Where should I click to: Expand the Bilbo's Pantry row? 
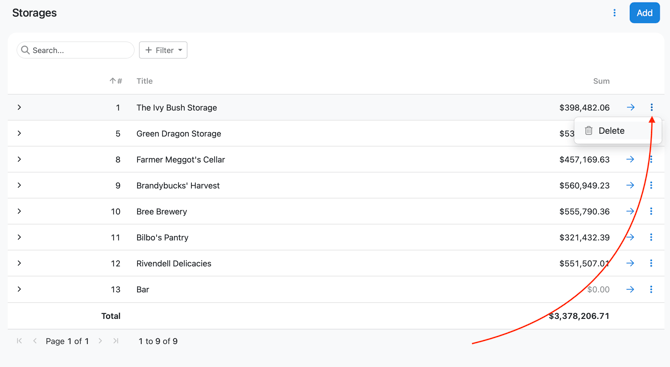pyautogui.click(x=19, y=237)
